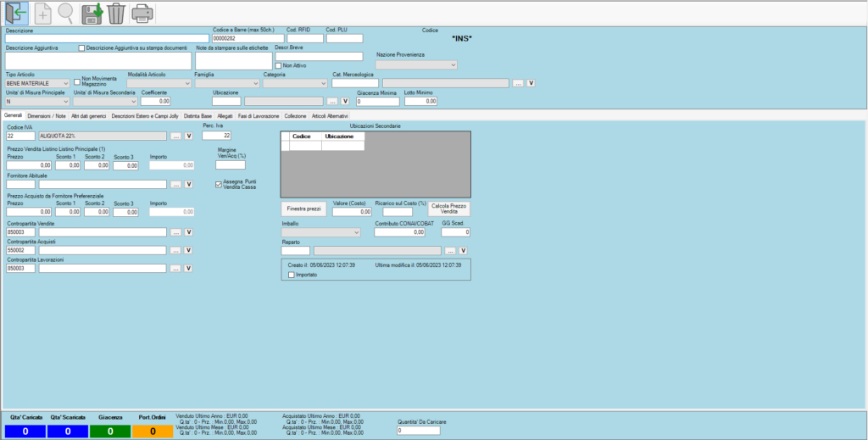Click the exit door icon in toolbar
The image size is (868, 440).
[16, 14]
